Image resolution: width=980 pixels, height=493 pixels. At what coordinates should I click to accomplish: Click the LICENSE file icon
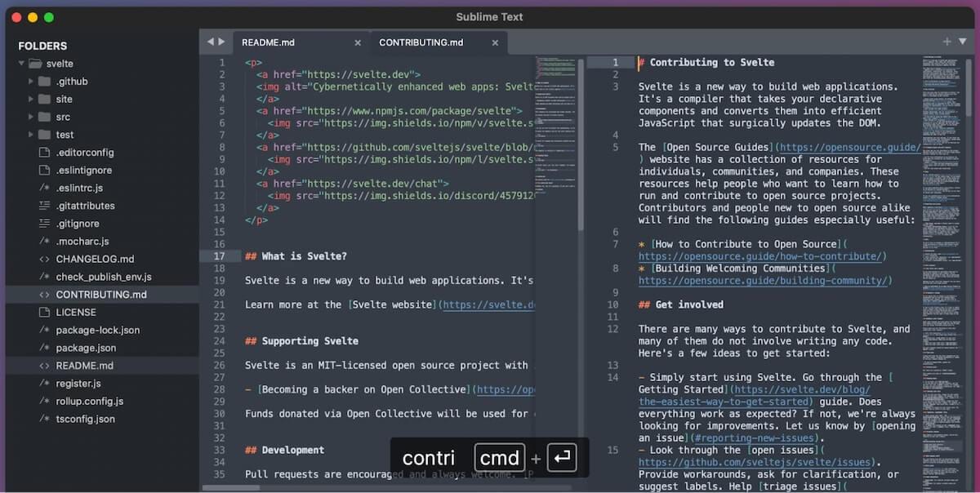(44, 313)
